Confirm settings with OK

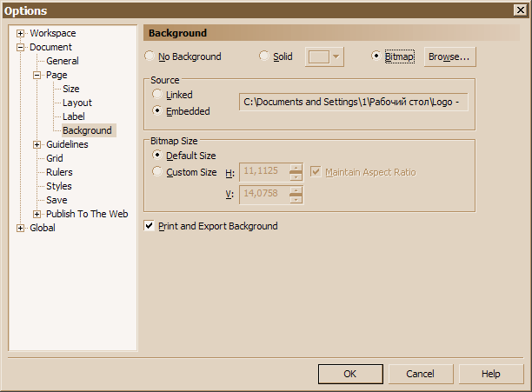tap(350, 374)
